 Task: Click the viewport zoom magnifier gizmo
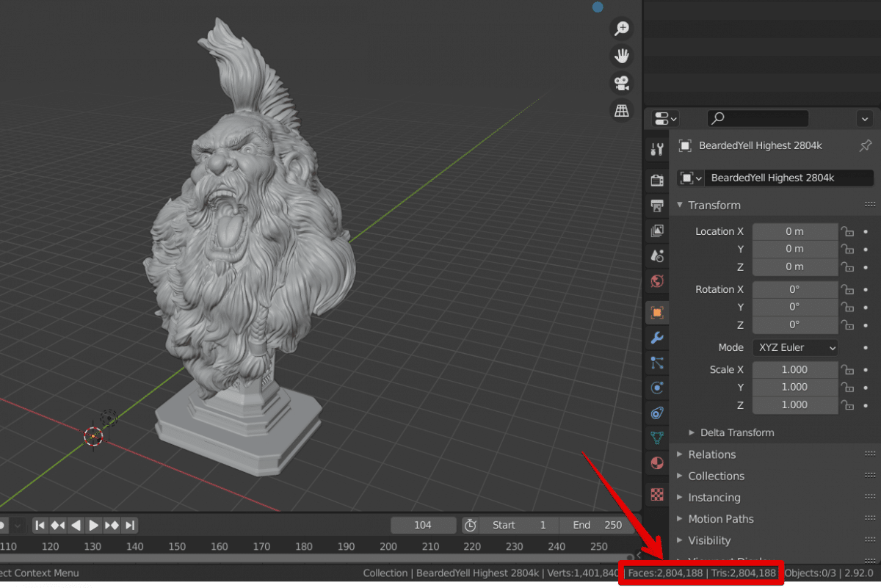[x=622, y=29]
